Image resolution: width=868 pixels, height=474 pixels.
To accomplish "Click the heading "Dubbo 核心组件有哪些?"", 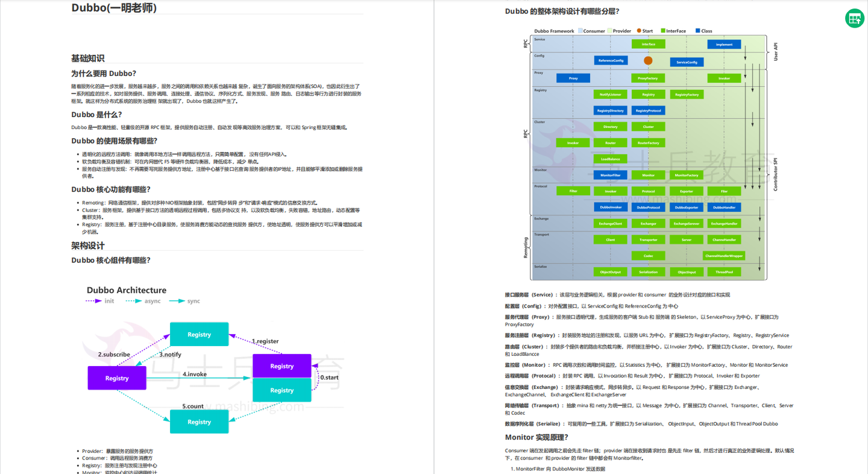I will click(111, 261).
